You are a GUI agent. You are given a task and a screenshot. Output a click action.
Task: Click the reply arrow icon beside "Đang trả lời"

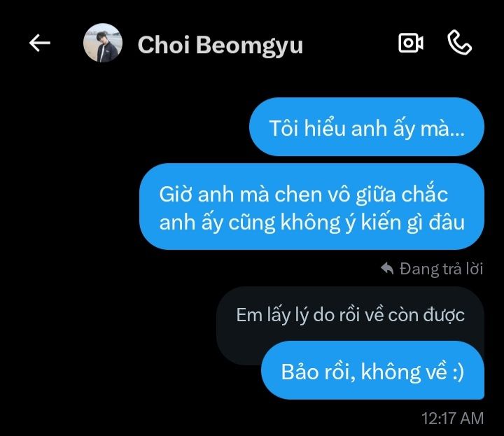point(387,269)
